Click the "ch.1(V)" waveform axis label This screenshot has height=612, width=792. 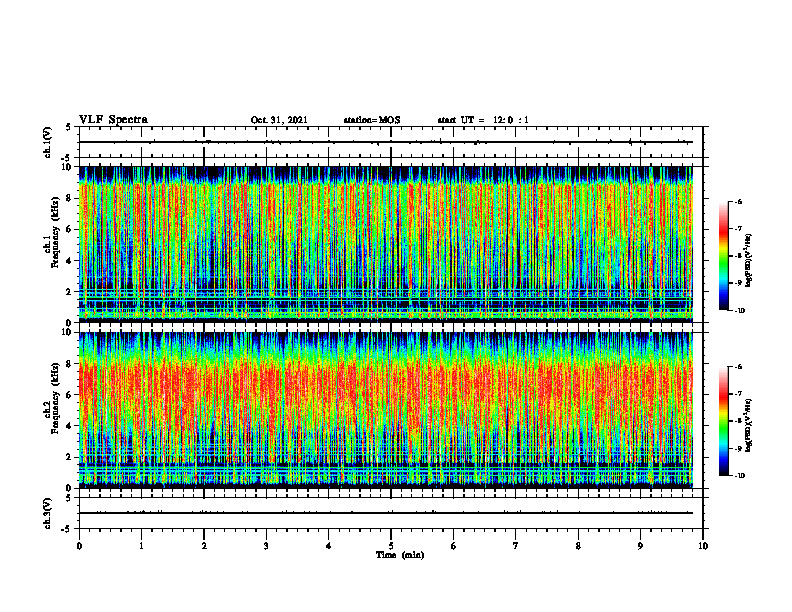[x=47, y=142]
